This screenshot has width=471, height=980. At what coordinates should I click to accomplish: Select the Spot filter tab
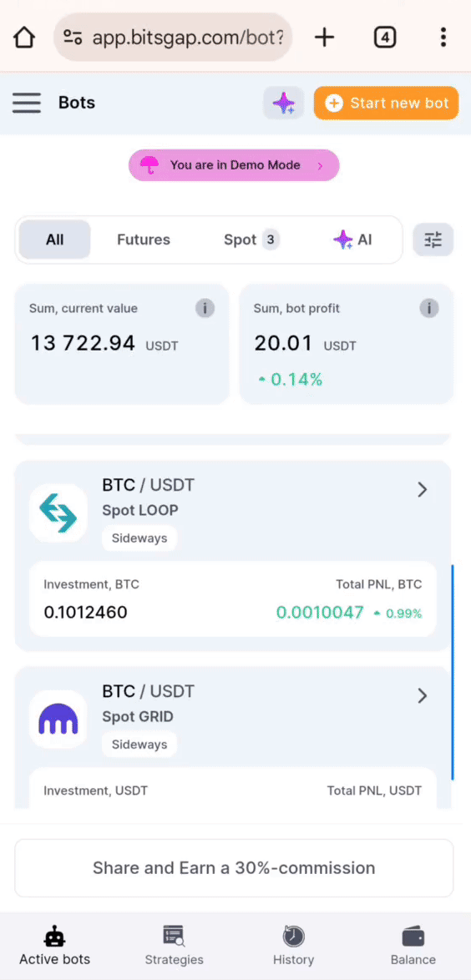tap(251, 240)
